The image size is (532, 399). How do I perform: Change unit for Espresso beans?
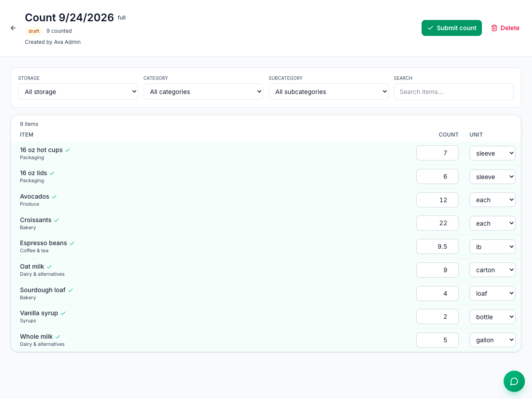coord(493,246)
